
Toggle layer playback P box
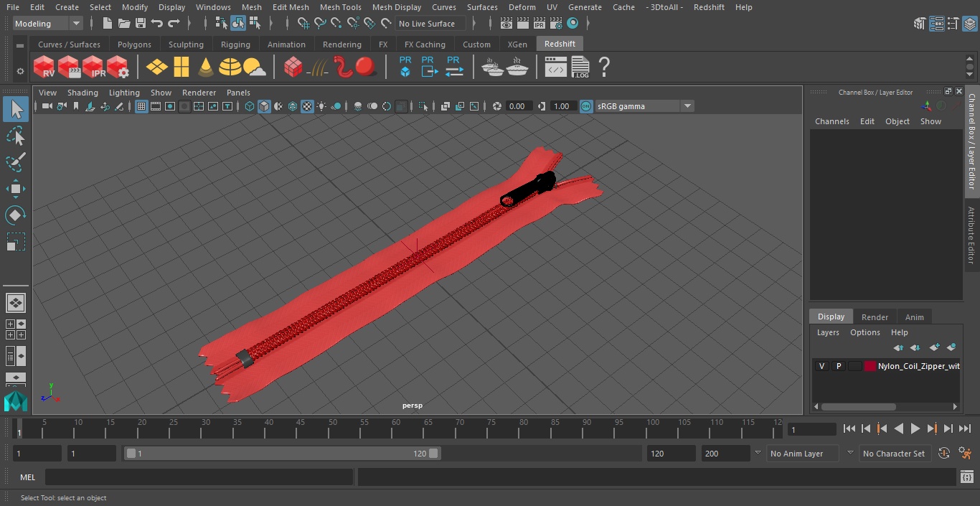pyautogui.click(x=839, y=366)
